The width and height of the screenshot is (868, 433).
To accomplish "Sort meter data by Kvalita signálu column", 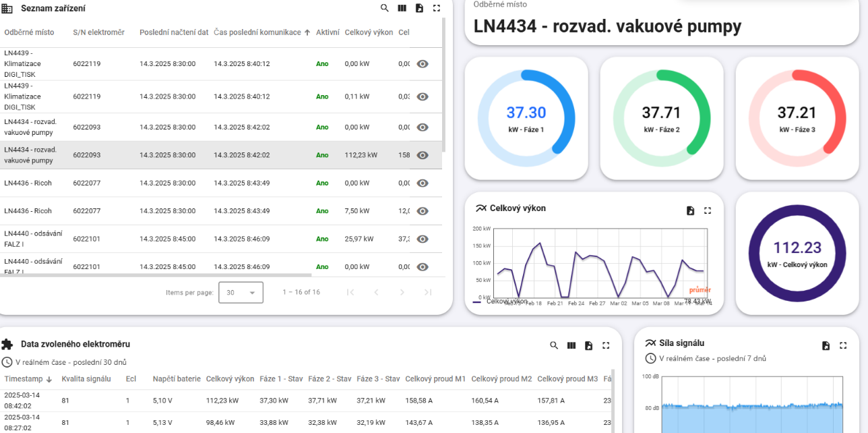I will coord(86,379).
